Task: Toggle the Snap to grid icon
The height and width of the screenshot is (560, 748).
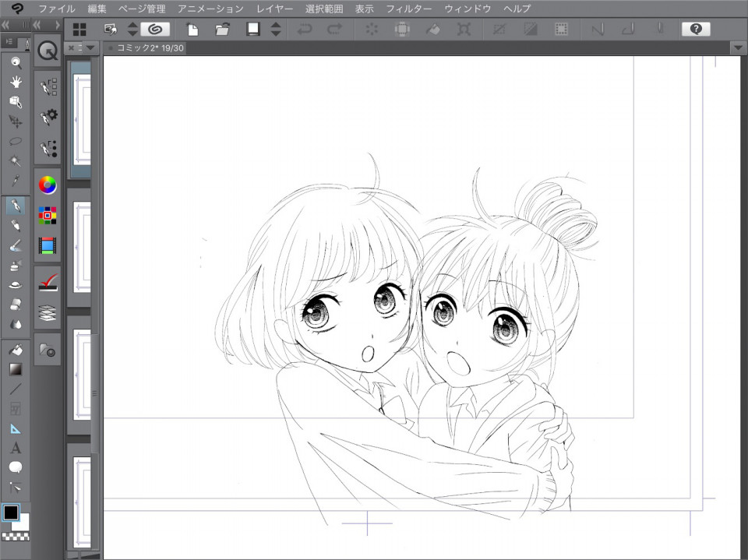Action: point(660,30)
